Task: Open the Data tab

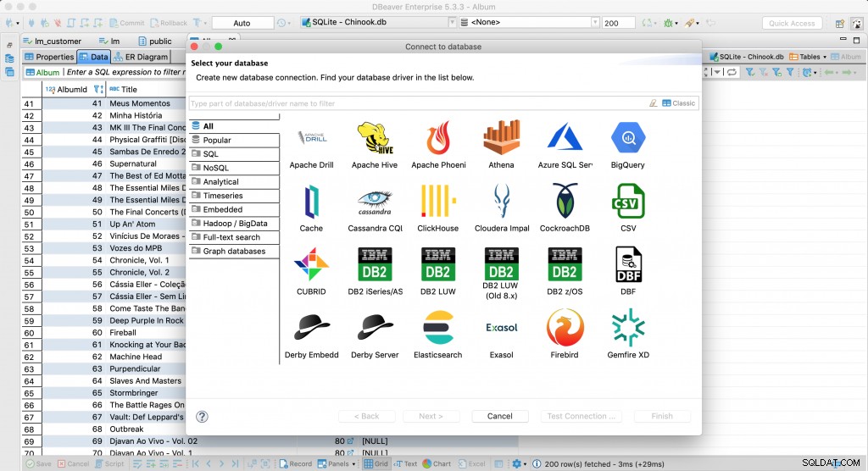Action: click(x=93, y=57)
